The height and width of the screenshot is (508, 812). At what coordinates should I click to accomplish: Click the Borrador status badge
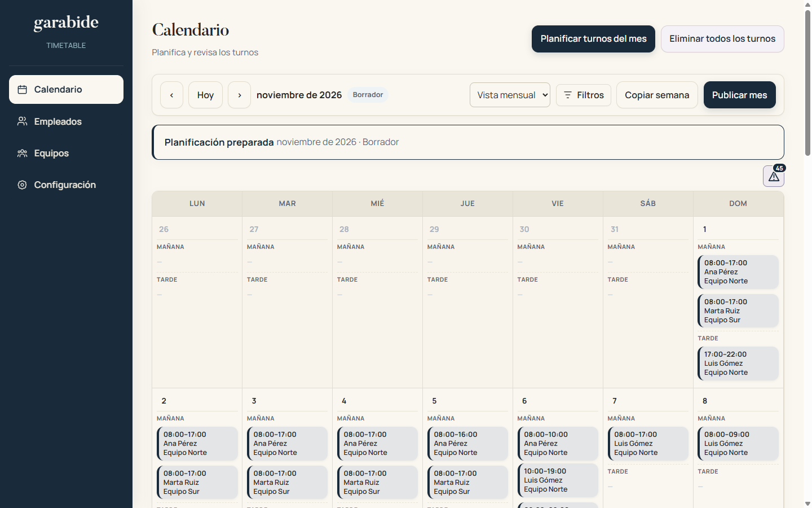click(x=368, y=95)
